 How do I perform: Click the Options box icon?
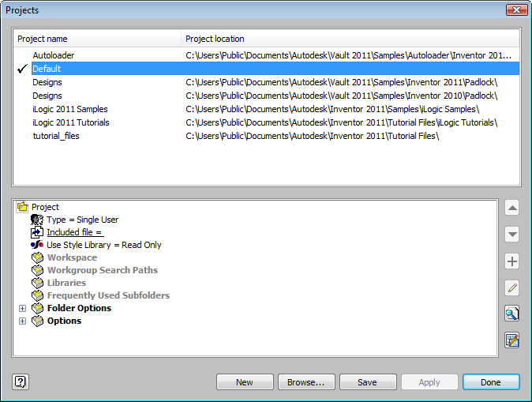coord(37,321)
